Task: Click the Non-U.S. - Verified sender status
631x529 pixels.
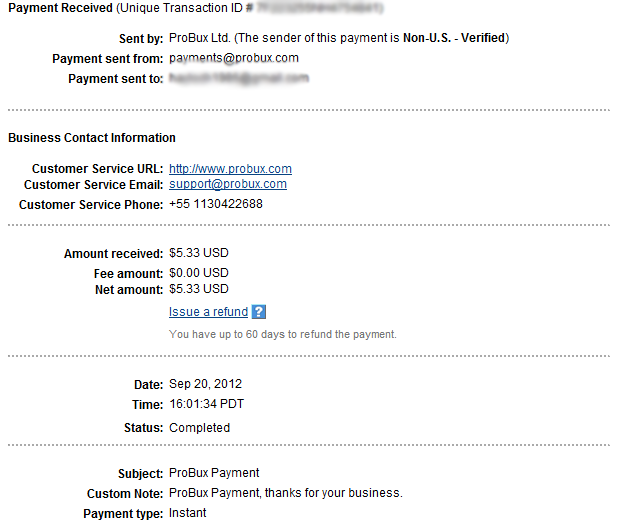Action: [454, 38]
